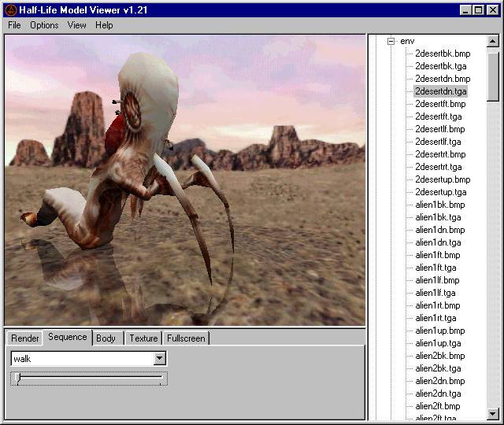The width and height of the screenshot is (504, 425).
Task: Open the View menu
Action: coord(77,25)
